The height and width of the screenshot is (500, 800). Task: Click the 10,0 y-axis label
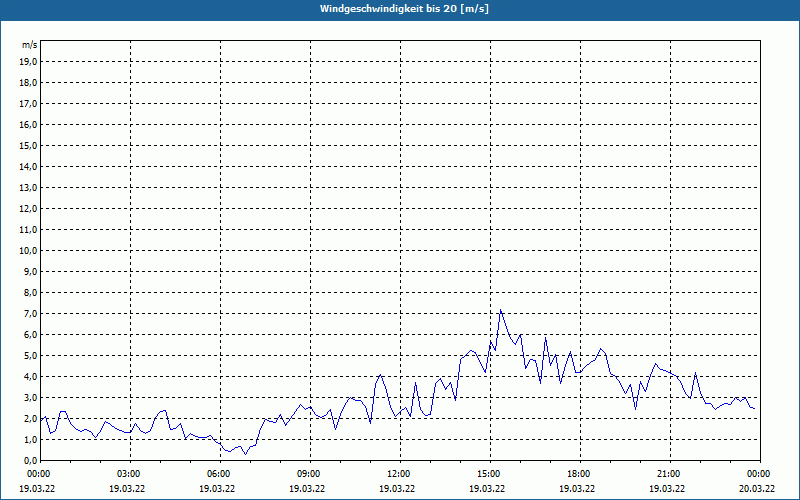pos(28,250)
